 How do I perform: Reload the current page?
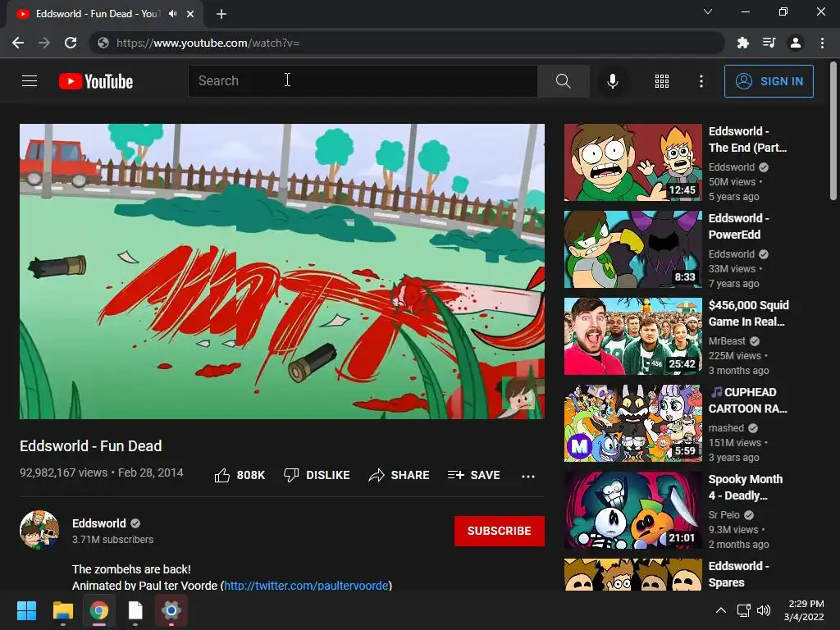pyautogui.click(x=71, y=43)
